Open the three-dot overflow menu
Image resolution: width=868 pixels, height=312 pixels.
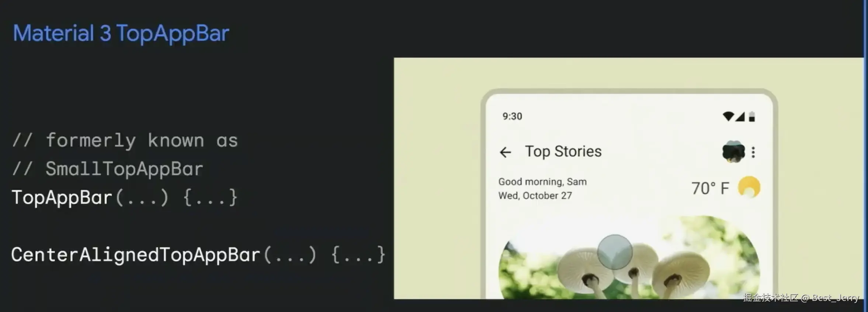point(753,152)
